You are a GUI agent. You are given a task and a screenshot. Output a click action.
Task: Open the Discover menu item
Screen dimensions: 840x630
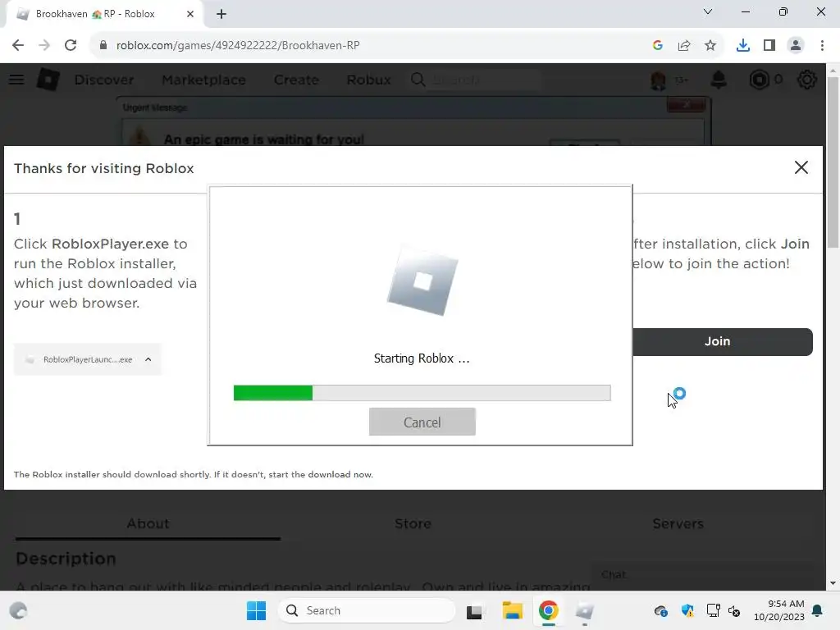pyautogui.click(x=104, y=80)
